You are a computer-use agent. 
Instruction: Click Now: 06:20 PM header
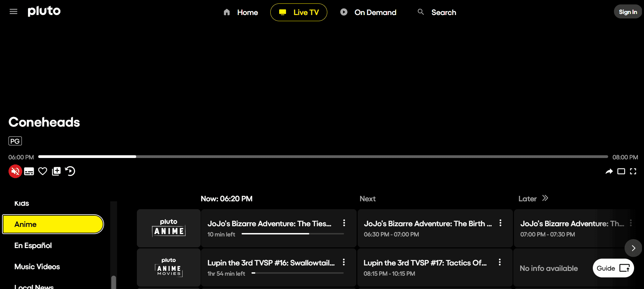[x=227, y=199]
